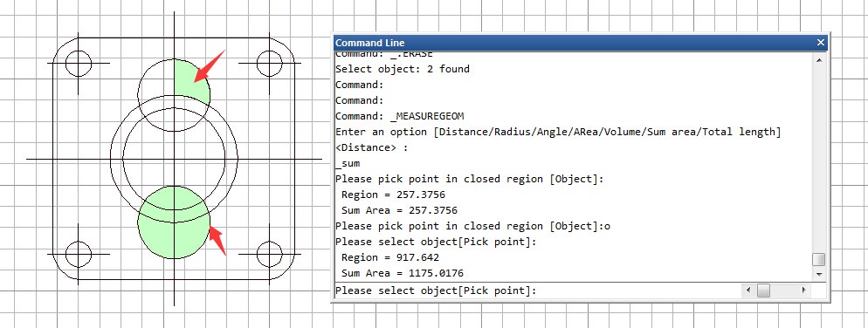The height and width of the screenshot is (328, 868).
Task: Click the vertical scrollbar up arrow
Action: pos(819,59)
